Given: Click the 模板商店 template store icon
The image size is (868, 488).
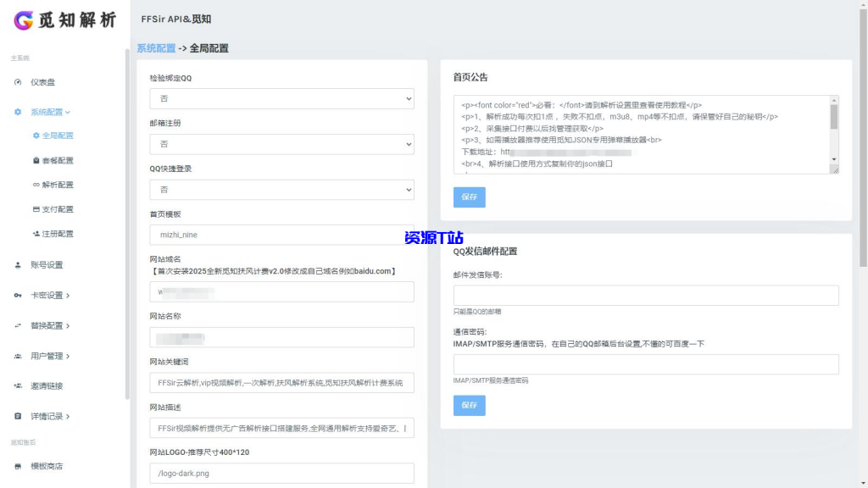Looking at the screenshot, I should [x=19, y=465].
